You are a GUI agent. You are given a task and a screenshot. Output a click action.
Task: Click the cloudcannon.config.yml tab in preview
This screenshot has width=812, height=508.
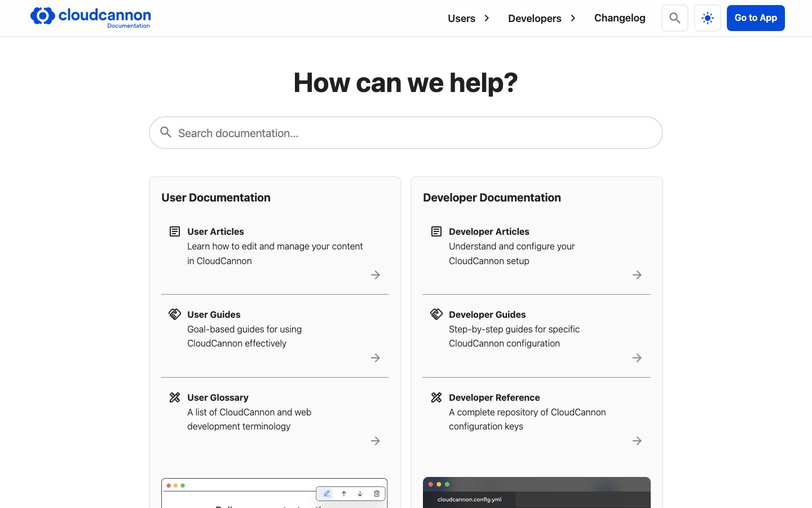[469, 500]
